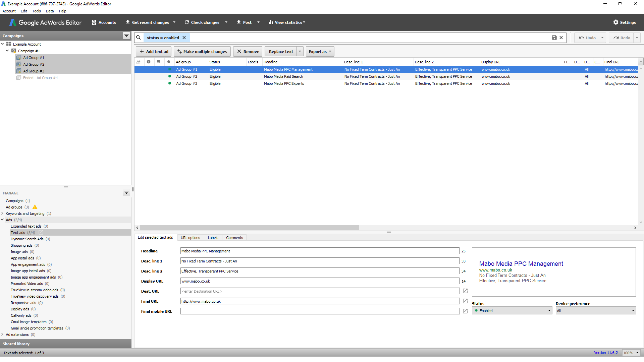Image resolution: width=644 pixels, height=362 pixels.
Task: Open the 100% zoom dropdown
Action: [631, 353]
